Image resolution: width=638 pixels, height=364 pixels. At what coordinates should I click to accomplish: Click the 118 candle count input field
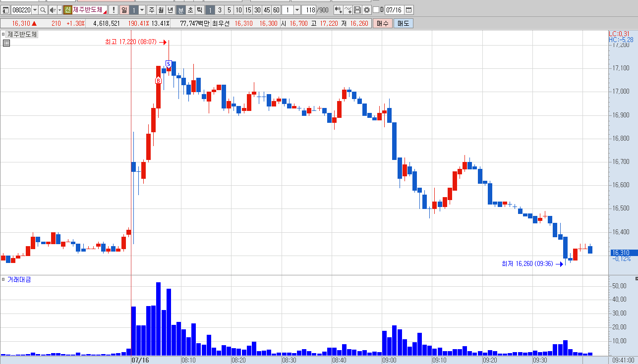tap(309, 10)
